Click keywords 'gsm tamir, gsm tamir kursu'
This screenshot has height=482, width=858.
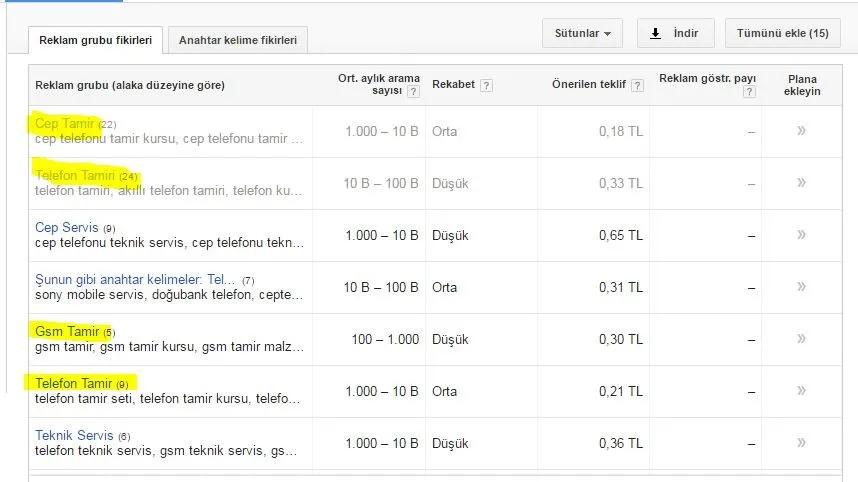pyautogui.click(x=169, y=347)
